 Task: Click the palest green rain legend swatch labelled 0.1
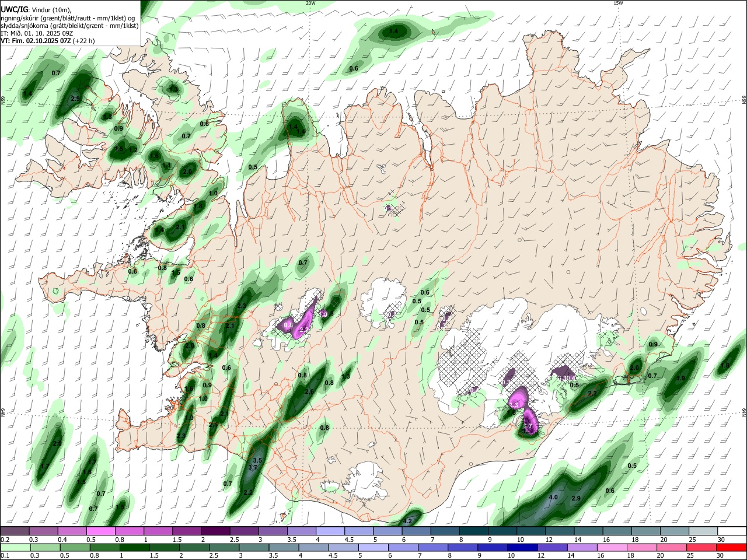coord(16,547)
